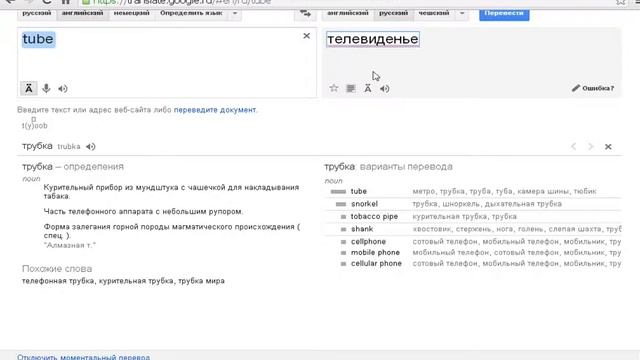Select translation variant snorkel
The image size is (640, 360).
pyautogui.click(x=364, y=204)
